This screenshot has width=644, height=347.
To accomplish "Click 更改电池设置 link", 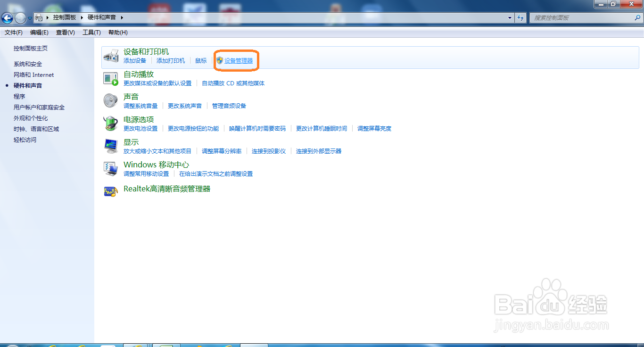I will coord(140,129).
